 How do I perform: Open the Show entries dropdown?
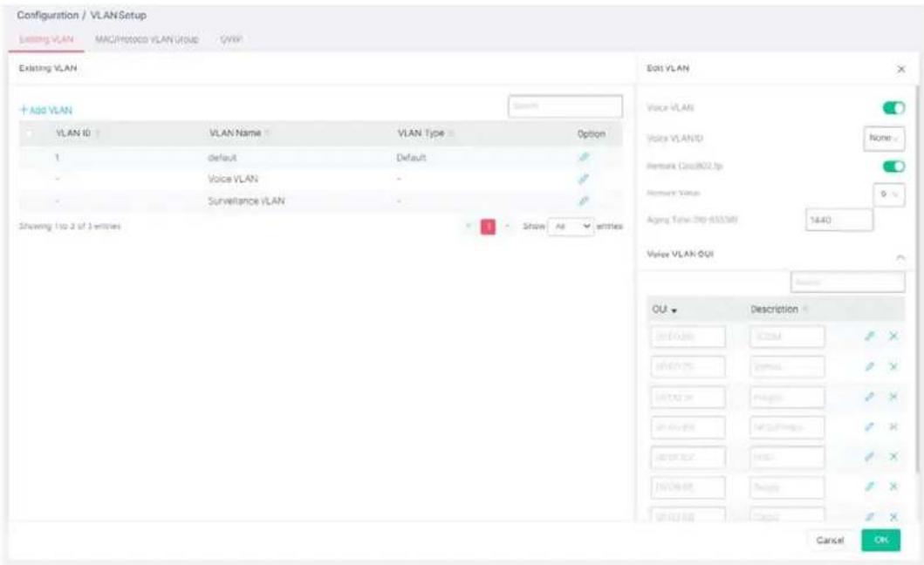tap(571, 226)
